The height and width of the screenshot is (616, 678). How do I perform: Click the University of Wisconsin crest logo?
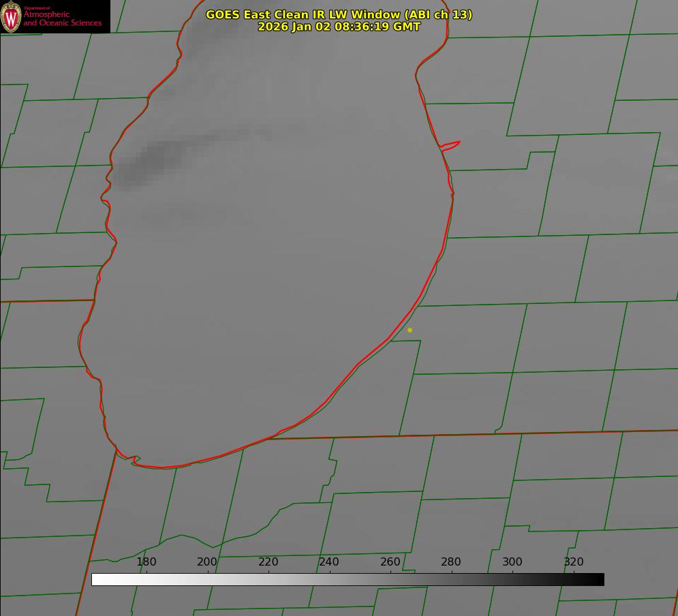pyautogui.click(x=11, y=16)
